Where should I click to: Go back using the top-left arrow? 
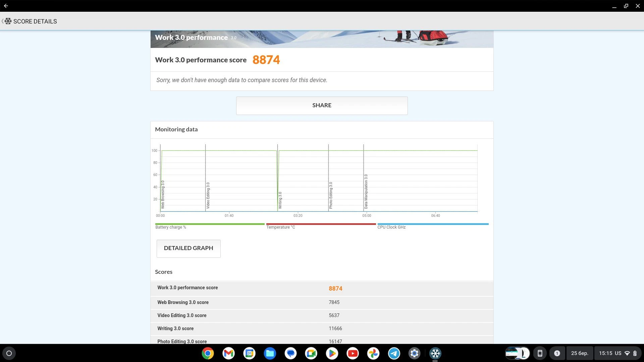[x=6, y=6]
